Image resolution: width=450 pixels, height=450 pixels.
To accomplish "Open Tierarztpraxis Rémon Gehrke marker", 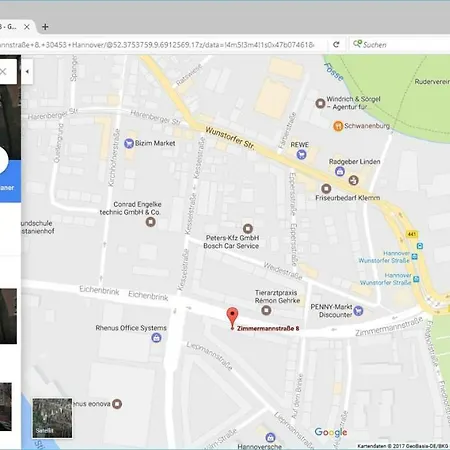I will [266, 311].
